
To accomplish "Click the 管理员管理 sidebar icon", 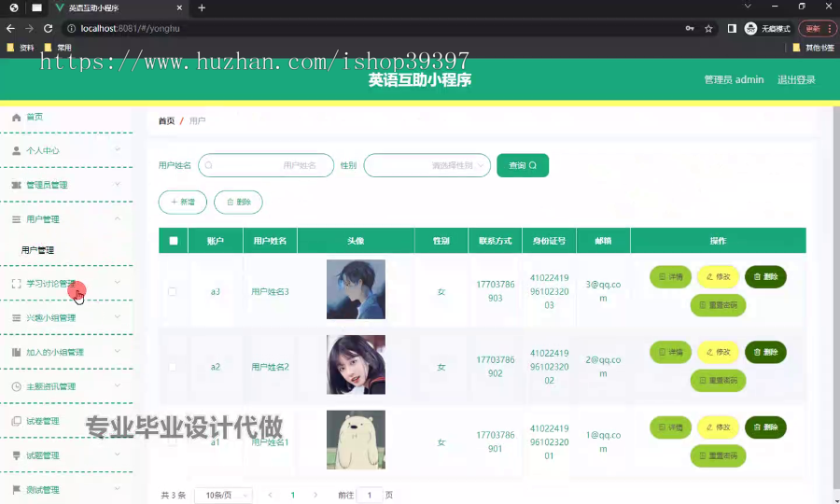I will coord(16,185).
